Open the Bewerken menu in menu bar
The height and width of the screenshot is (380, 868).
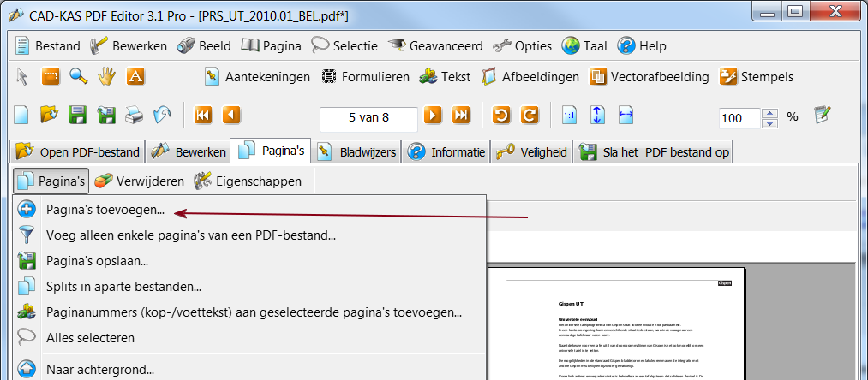pos(128,46)
